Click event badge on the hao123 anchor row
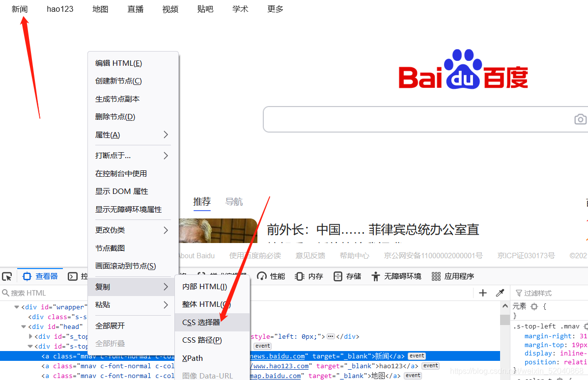This screenshot has height=380, width=588. pyautogui.click(x=430, y=366)
